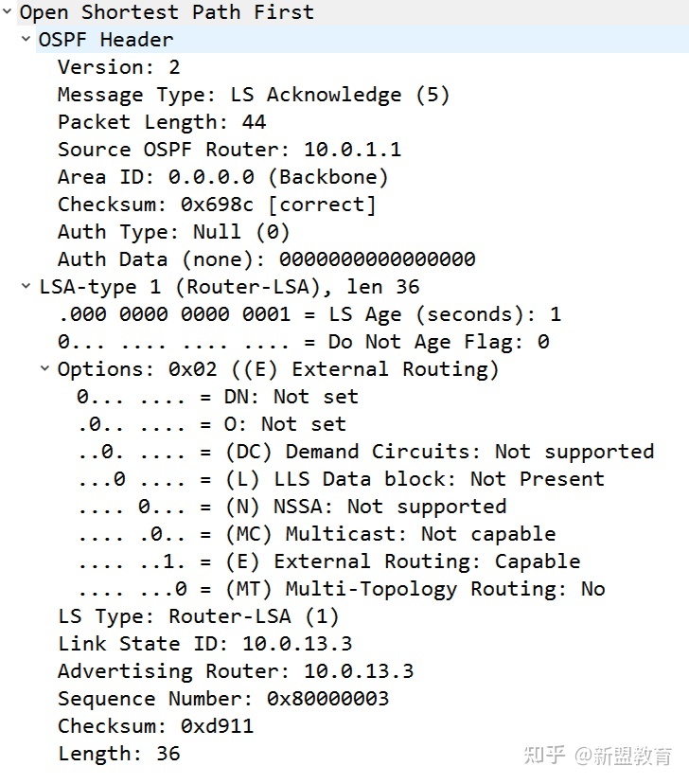
Task: Collapse the Options 0x02 subtree
Action: pos(45,368)
